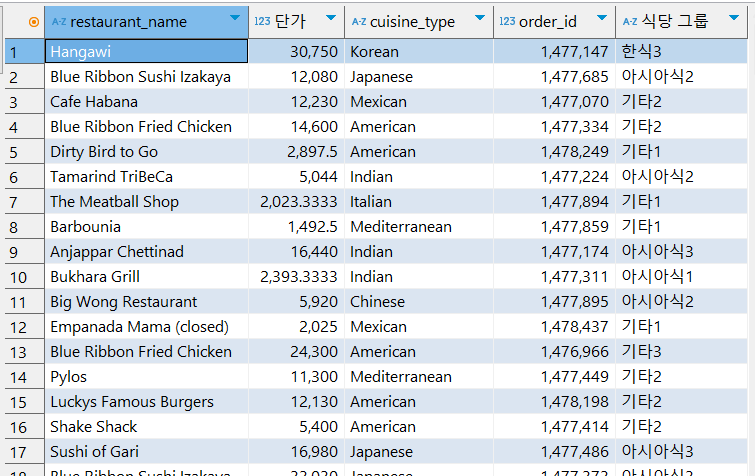The height and width of the screenshot is (476, 755).
Task: Click the numeric type icon of 단가 column
Action: pyautogui.click(x=262, y=21)
